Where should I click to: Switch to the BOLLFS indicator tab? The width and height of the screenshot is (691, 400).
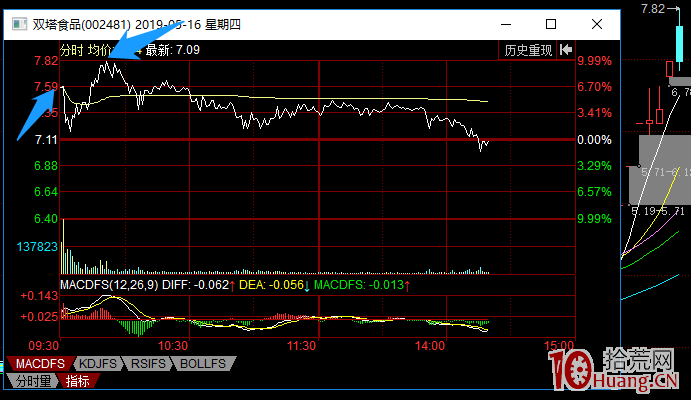click(203, 363)
